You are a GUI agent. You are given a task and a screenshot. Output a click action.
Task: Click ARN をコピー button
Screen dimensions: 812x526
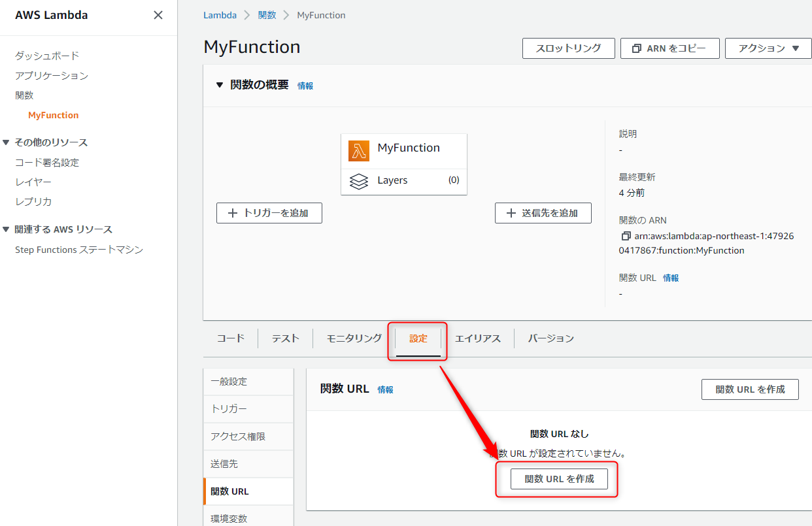point(669,48)
